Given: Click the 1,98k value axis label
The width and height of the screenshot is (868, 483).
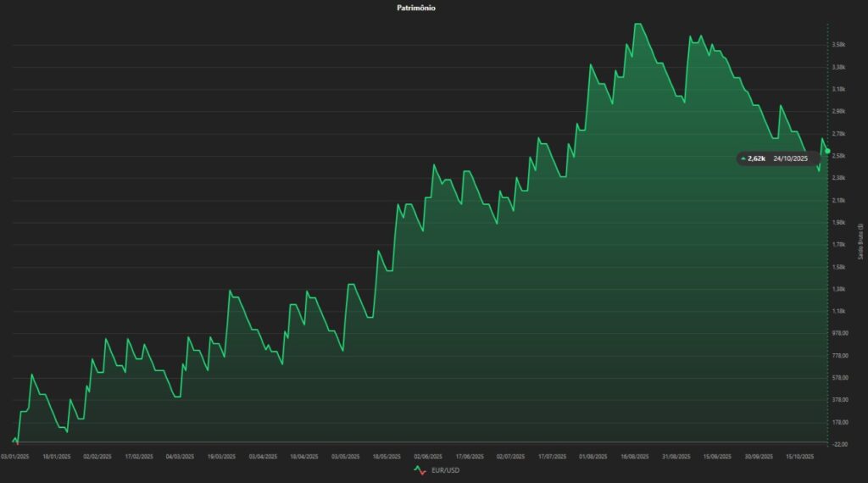Looking at the screenshot, I should click(838, 223).
